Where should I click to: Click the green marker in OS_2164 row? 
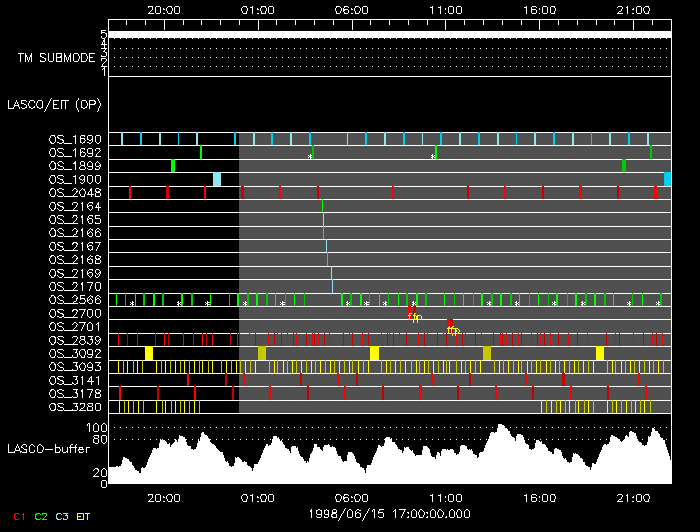click(323, 206)
